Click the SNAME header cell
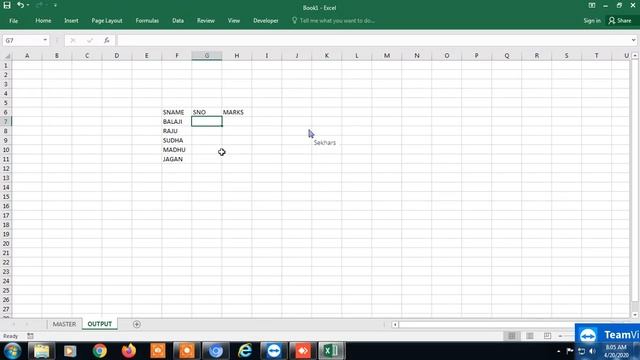The width and height of the screenshot is (640, 360). [x=177, y=112]
